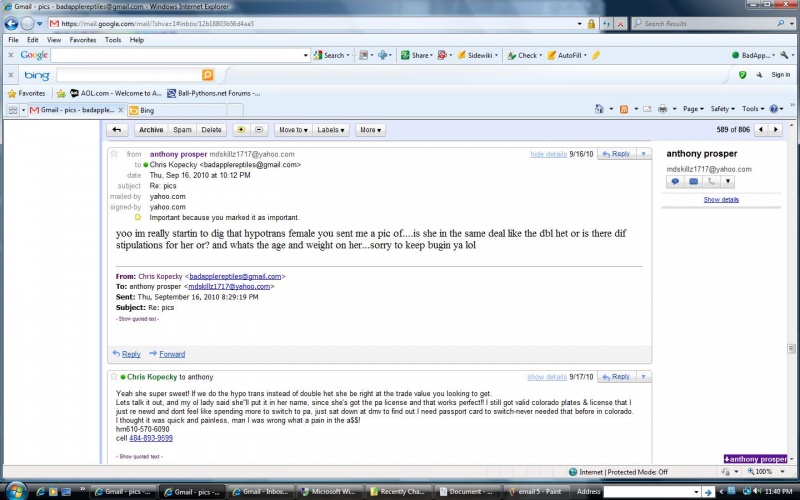Open the More actions dropdown
800x500 pixels.
(370, 130)
